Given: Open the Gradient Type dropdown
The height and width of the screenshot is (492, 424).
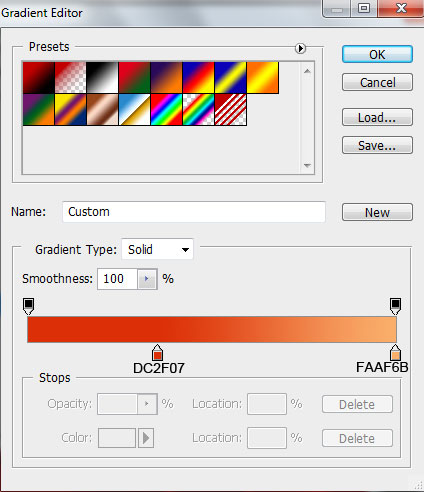Looking at the screenshot, I should [x=157, y=249].
